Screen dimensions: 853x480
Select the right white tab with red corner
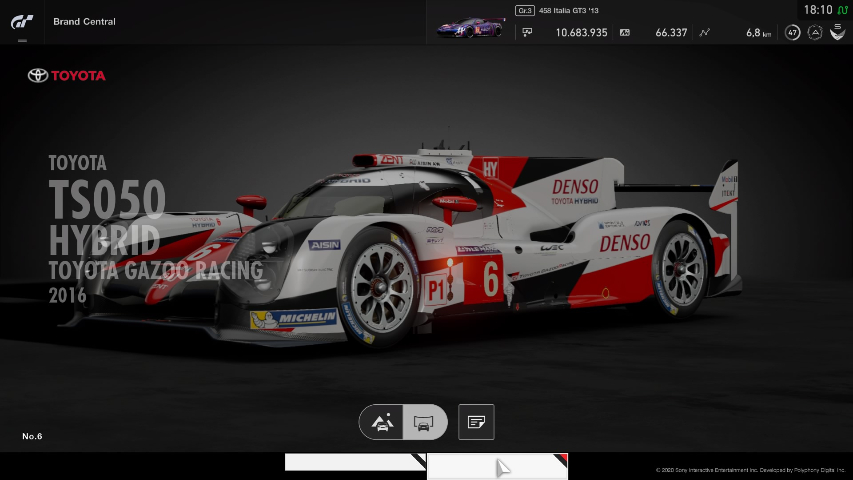[497, 466]
